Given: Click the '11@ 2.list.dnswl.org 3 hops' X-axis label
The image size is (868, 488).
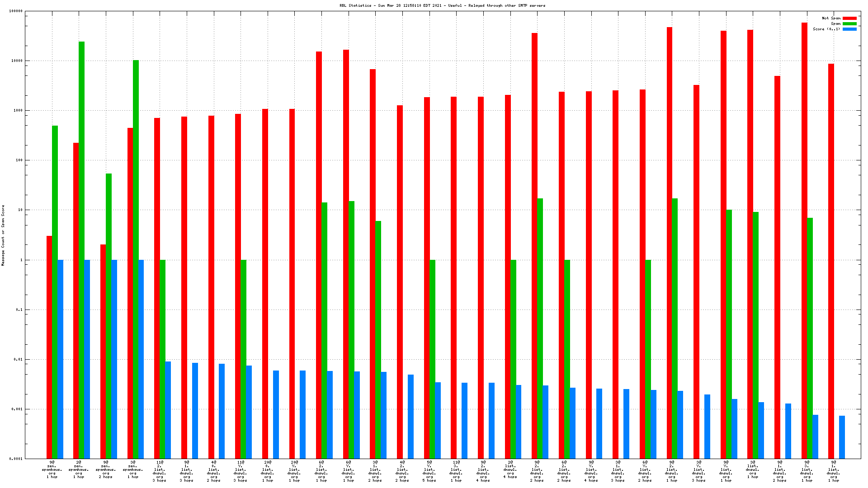Looking at the screenshot, I should (x=160, y=471).
